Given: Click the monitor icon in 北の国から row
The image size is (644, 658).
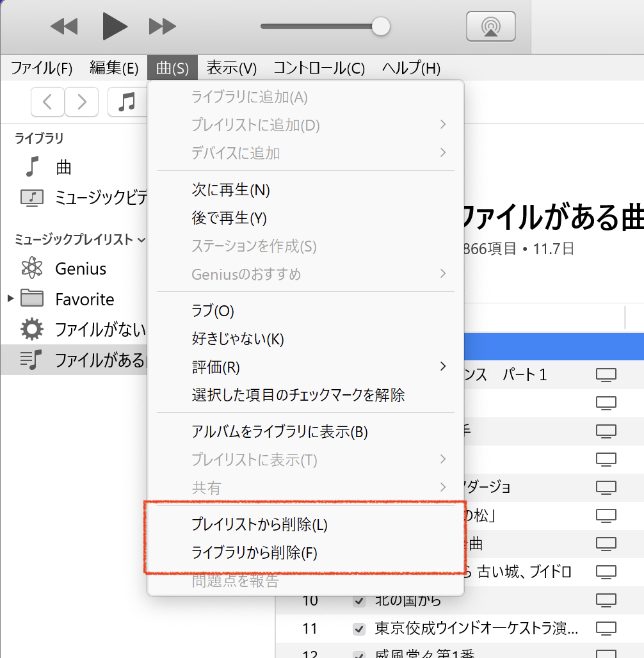Looking at the screenshot, I should pyautogui.click(x=606, y=600).
